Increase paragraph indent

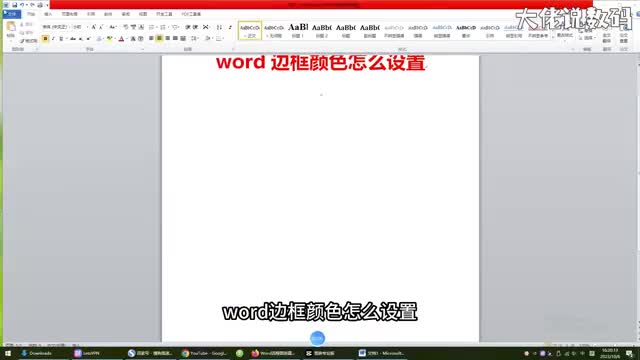(x=196, y=27)
